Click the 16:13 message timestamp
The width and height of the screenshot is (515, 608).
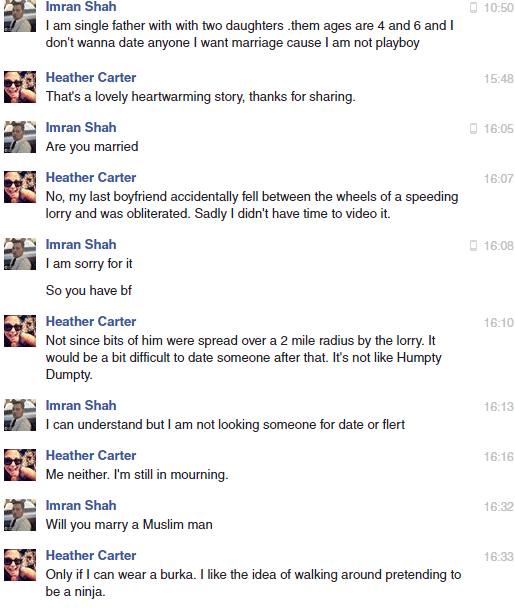(x=498, y=407)
